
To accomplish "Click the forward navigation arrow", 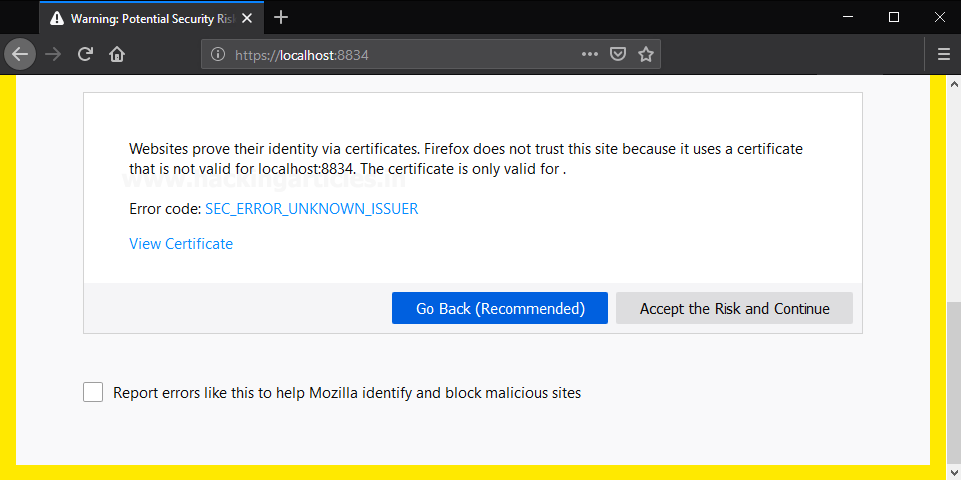I will click(54, 55).
